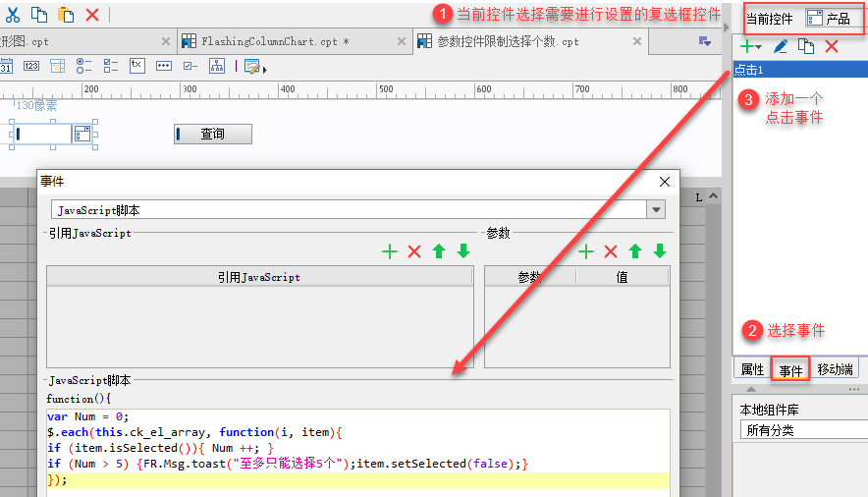Viewport: 868px width, 497px height.
Task: Select the date widget icon labeled 31
Action: [x=6, y=66]
